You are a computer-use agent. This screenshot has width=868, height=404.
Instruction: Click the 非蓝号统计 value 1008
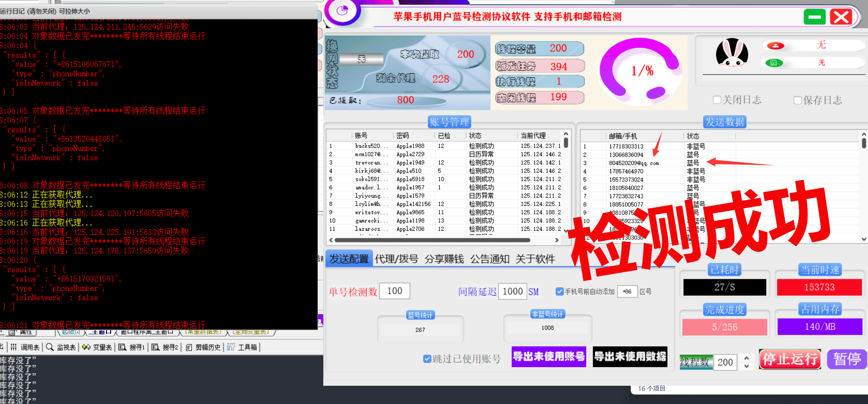pos(547,328)
